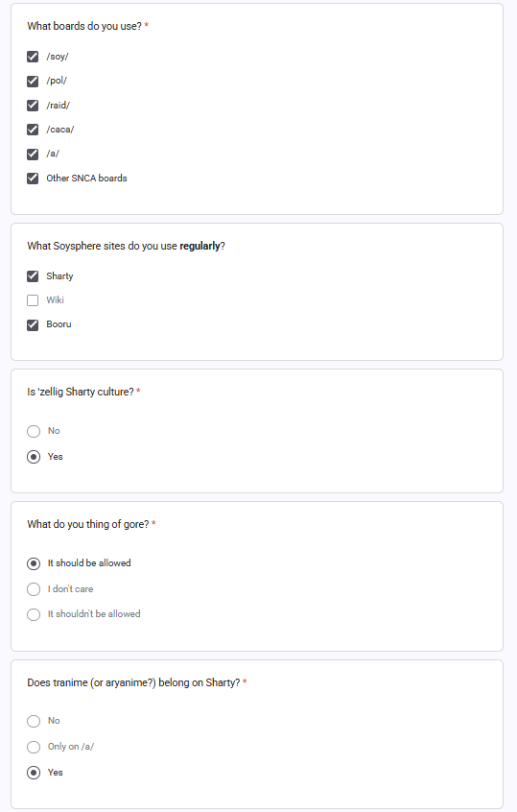This screenshot has height=812, width=517.
Task: Select Yes for 'zellig Sharty culture
Action: (x=34, y=457)
